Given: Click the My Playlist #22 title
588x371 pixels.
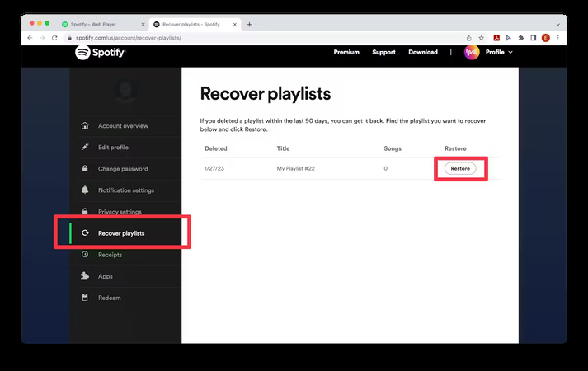Looking at the screenshot, I should click(x=295, y=169).
